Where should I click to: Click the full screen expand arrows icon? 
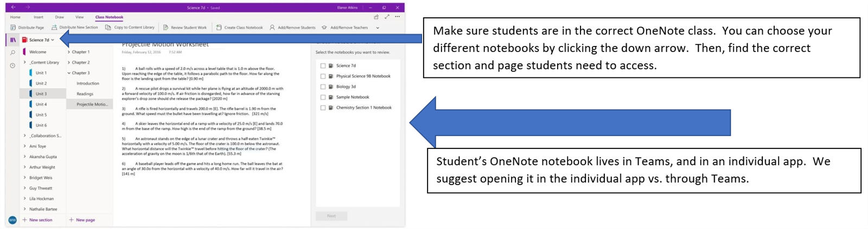[387, 17]
